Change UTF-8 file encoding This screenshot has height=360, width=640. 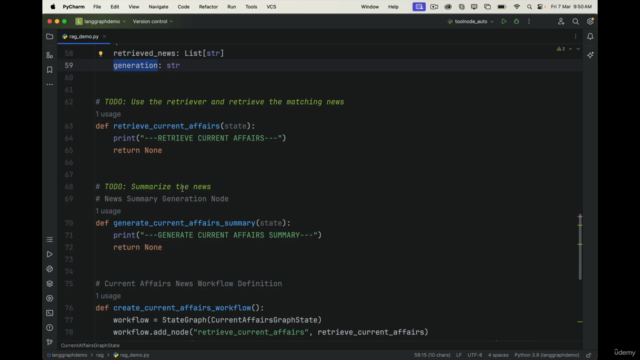coord(475,355)
